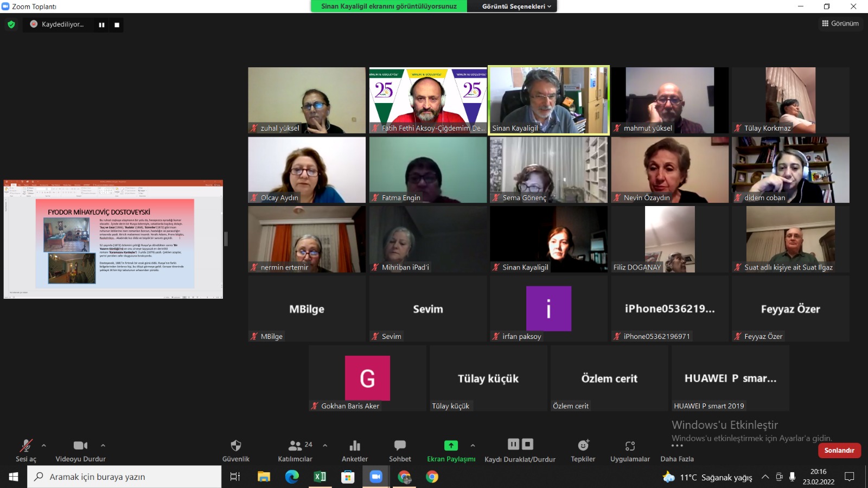Click Sonlandır to end meeting

pyautogui.click(x=839, y=450)
